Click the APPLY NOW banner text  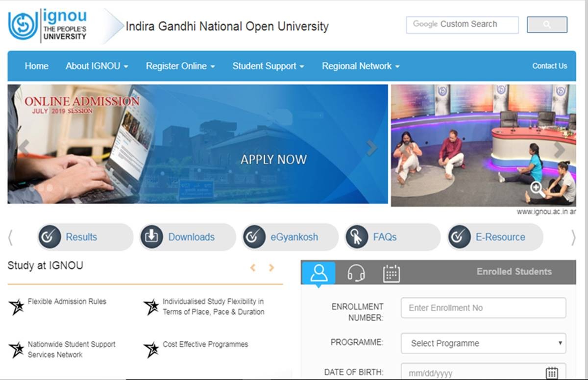[273, 160]
